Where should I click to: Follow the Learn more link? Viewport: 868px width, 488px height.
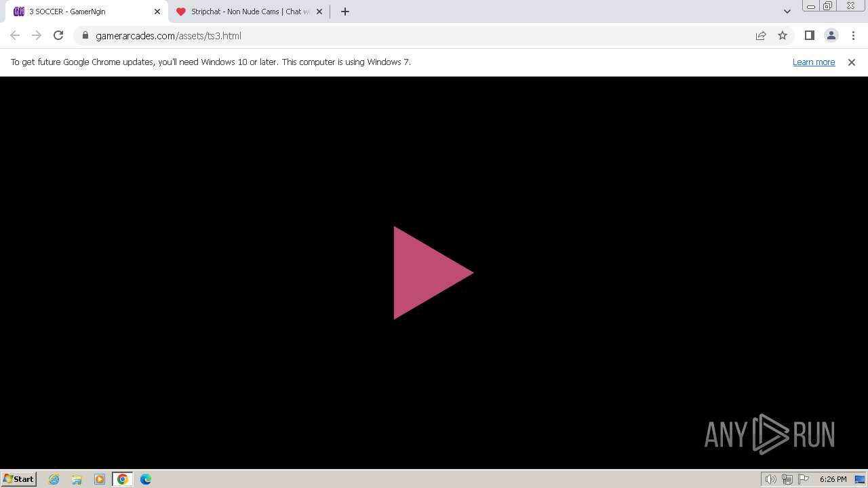[x=814, y=62]
